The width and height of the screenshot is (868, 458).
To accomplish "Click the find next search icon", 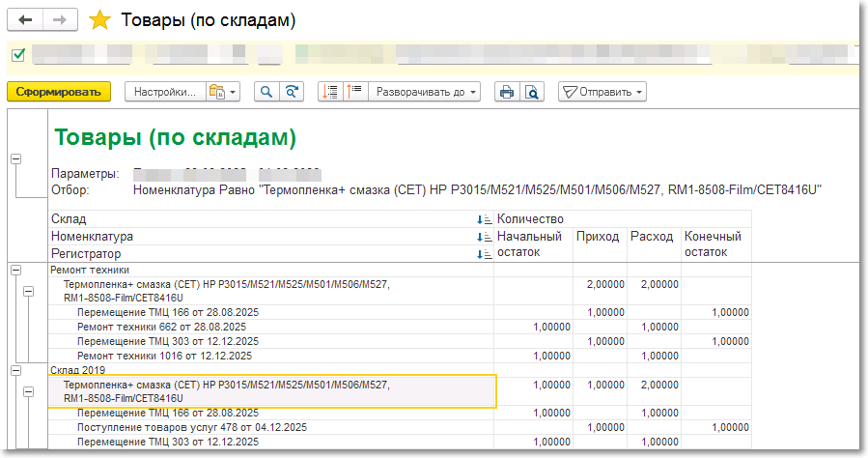I will [x=290, y=92].
